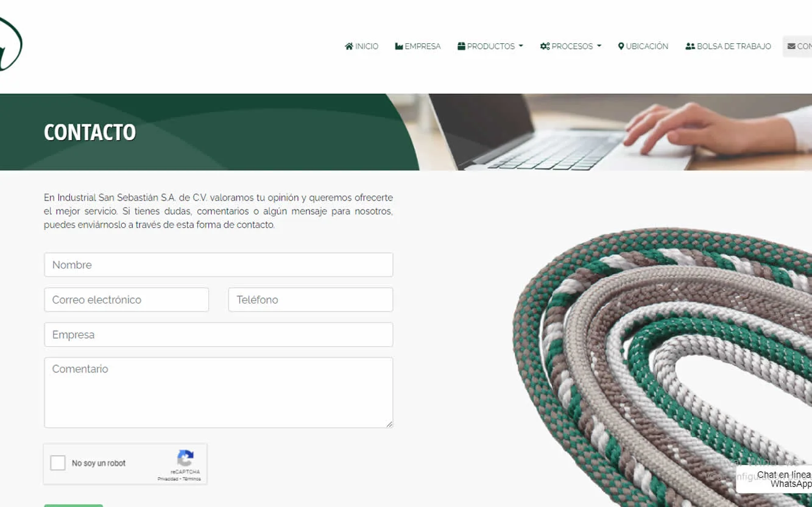
Task: Click the box icon beside PRODUCTOS
Action: pos(461,46)
